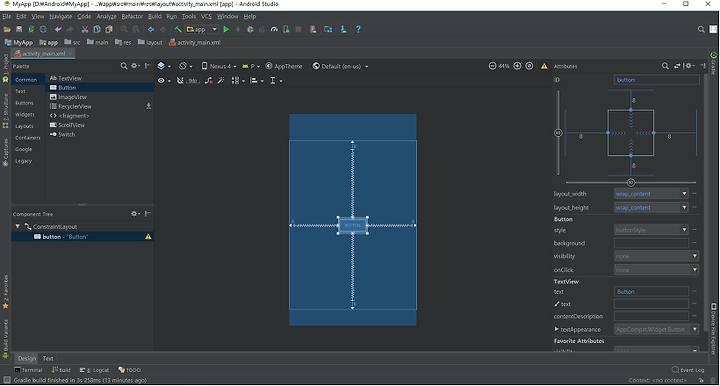Zoom out the design surface
Screen dimensions: 720x386
click(492, 66)
